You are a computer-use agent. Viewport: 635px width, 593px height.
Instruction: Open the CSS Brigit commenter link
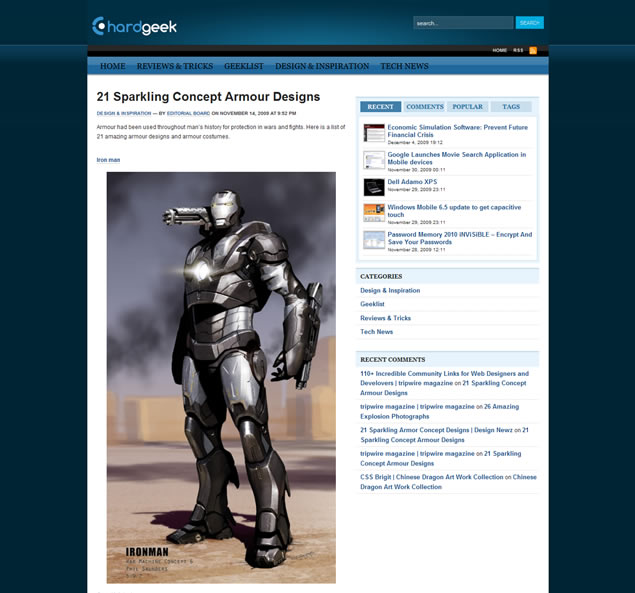point(432,477)
